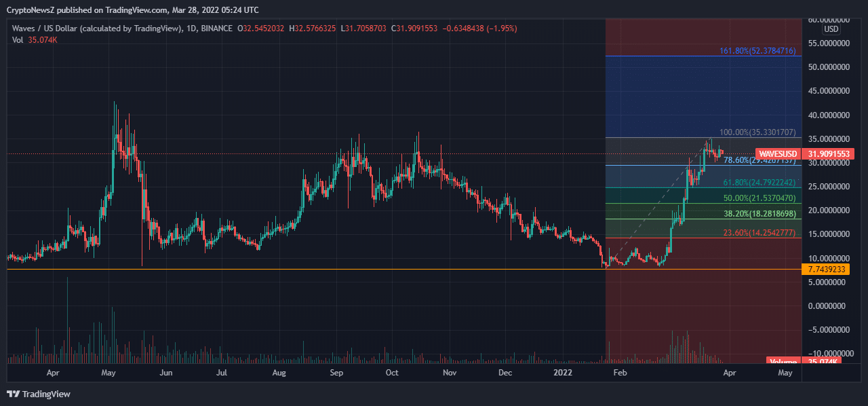This screenshot has width=868, height=406.
Task: Click the TradingView logo at bottom left
Action: tap(39, 394)
